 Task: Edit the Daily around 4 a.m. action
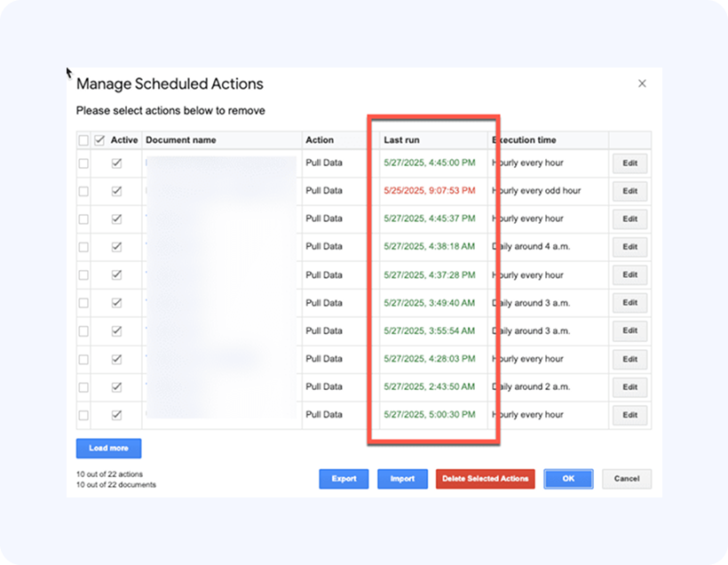click(629, 247)
